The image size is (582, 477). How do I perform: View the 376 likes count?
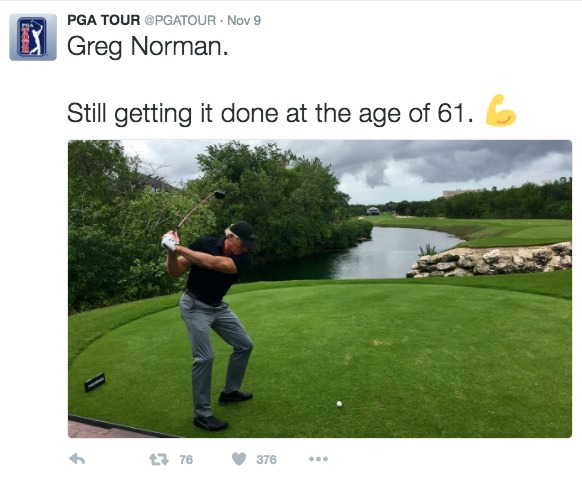tap(266, 460)
